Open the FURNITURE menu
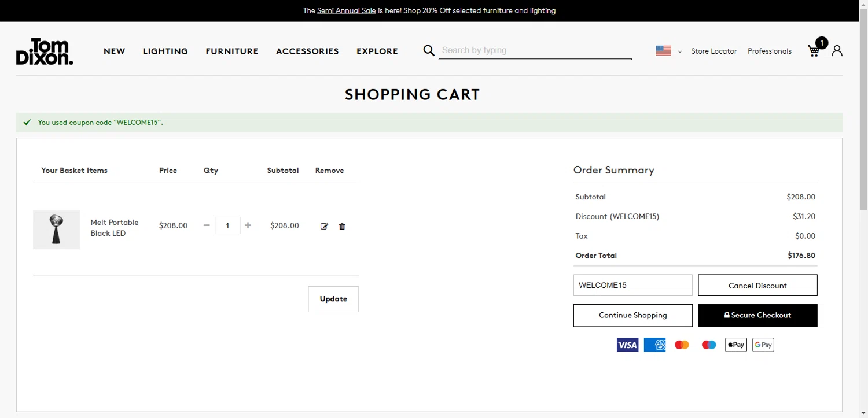868x418 pixels. pos(232,51)
